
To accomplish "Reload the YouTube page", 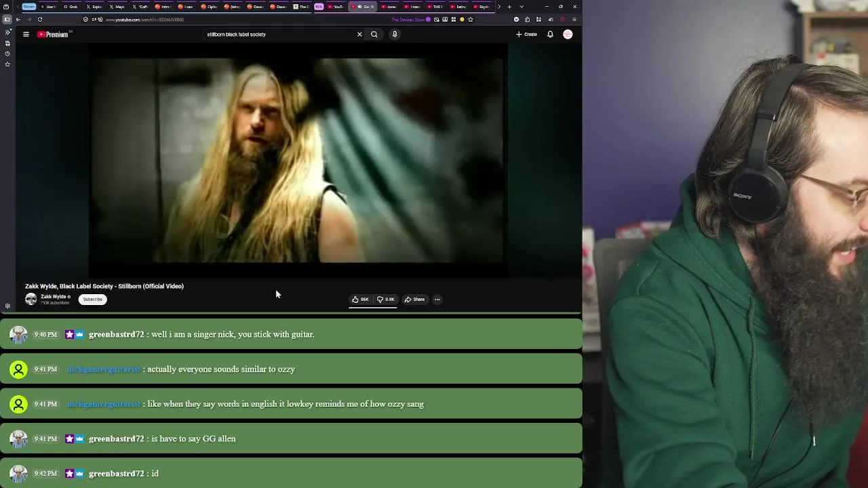I will [40, 20].
